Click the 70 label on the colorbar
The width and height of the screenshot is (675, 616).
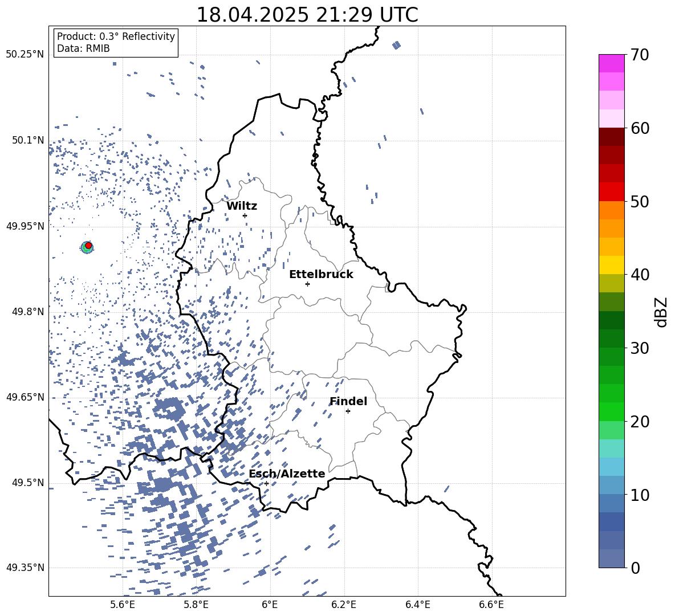640,55
